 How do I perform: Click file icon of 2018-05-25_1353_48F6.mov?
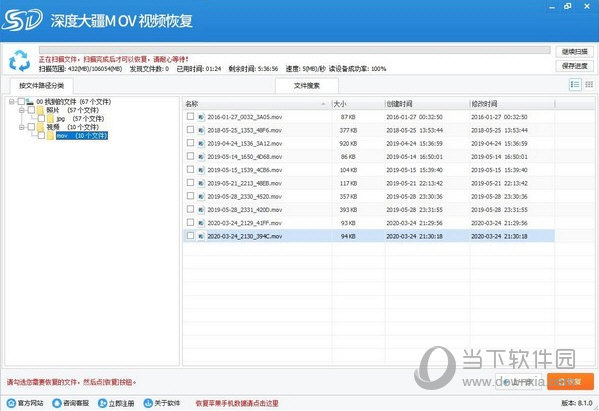201,130
